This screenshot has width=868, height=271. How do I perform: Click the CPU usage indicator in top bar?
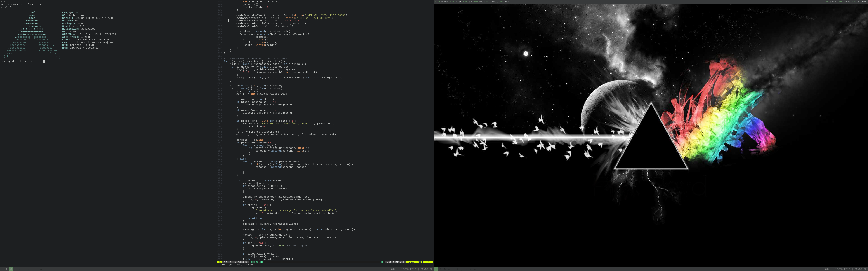[x=442, y=2]
